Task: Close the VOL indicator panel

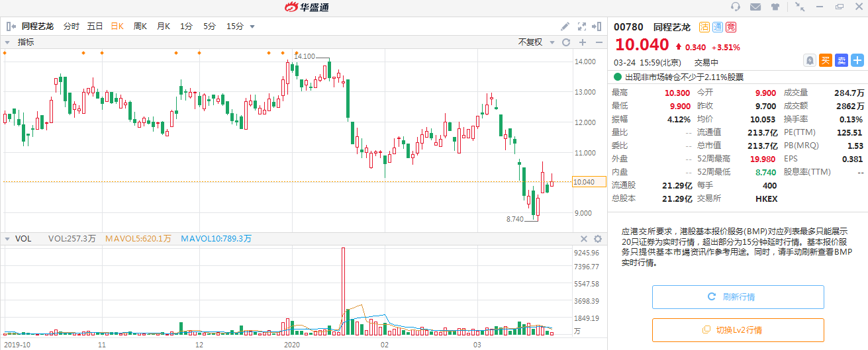Action: pyautogui.click(x=584, y=239)
